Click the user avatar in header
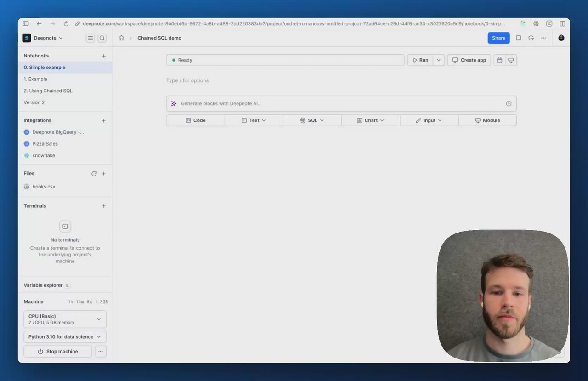The width and height of the screenshot is (588, 381). [x=561, y=38]
